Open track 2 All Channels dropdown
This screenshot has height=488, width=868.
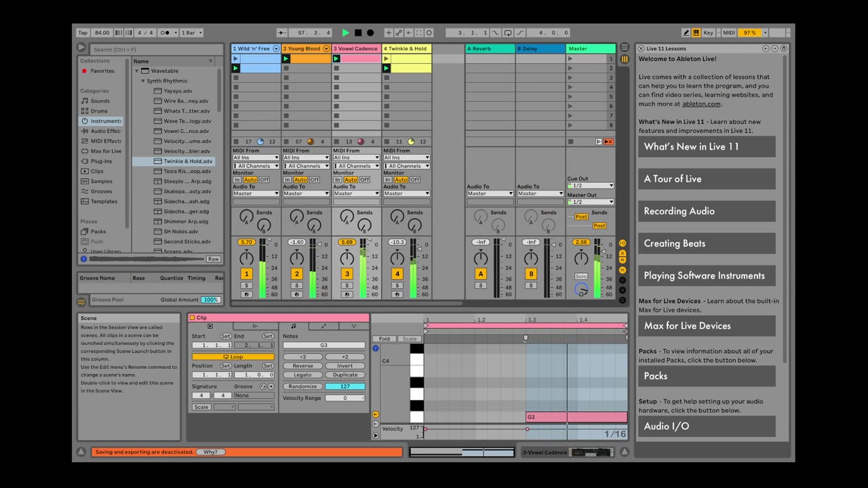pyautogui.click(x=307, y=166)
